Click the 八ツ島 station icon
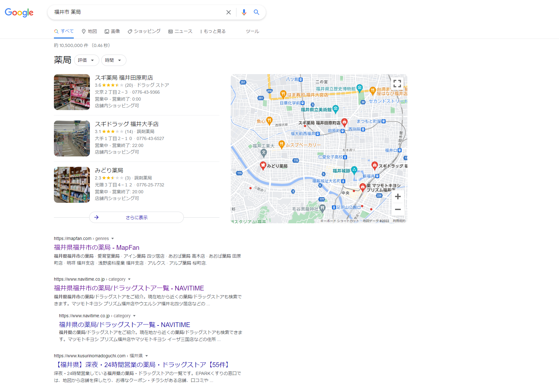The width and height of the screenshot is (559, 392). [x=301, y=79]
